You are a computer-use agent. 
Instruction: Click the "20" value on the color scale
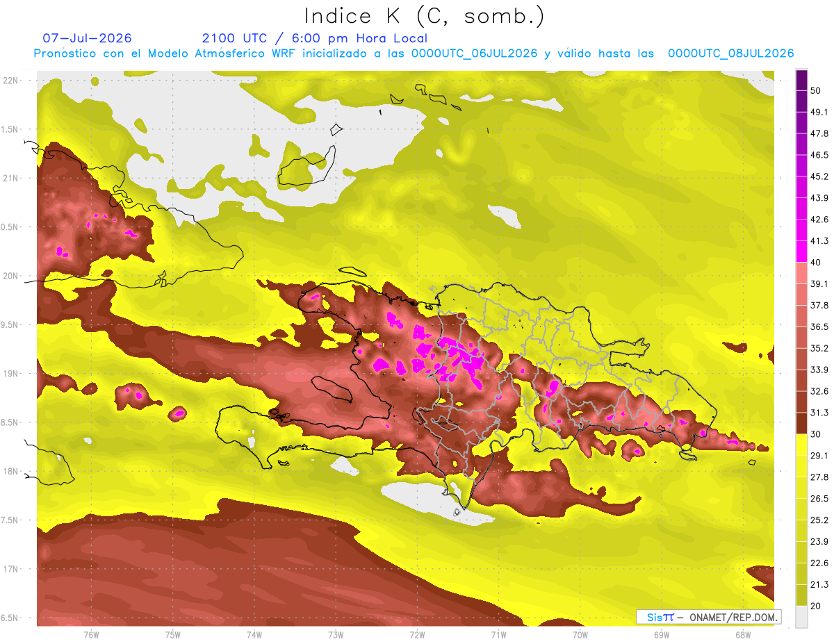(816, 605)
